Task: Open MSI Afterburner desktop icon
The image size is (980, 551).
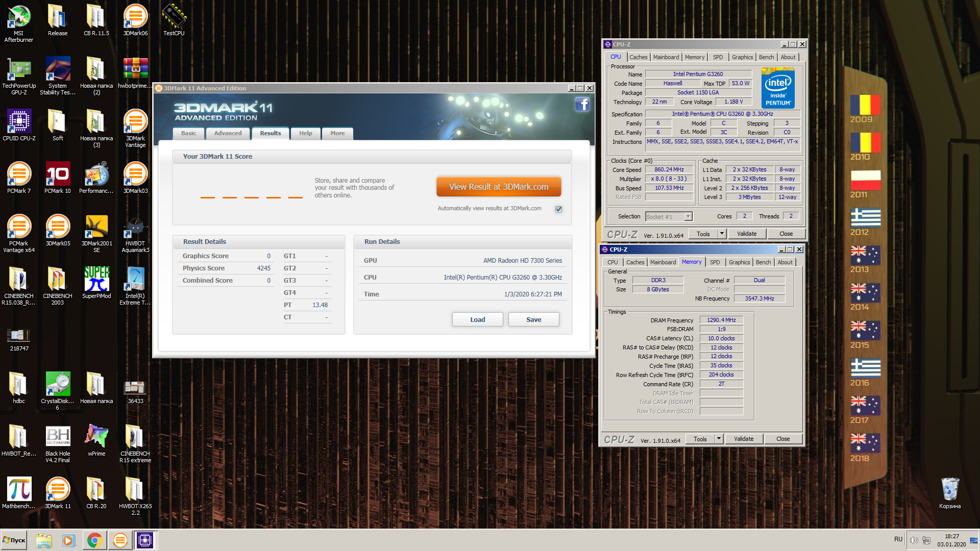Action: point(19,23)
